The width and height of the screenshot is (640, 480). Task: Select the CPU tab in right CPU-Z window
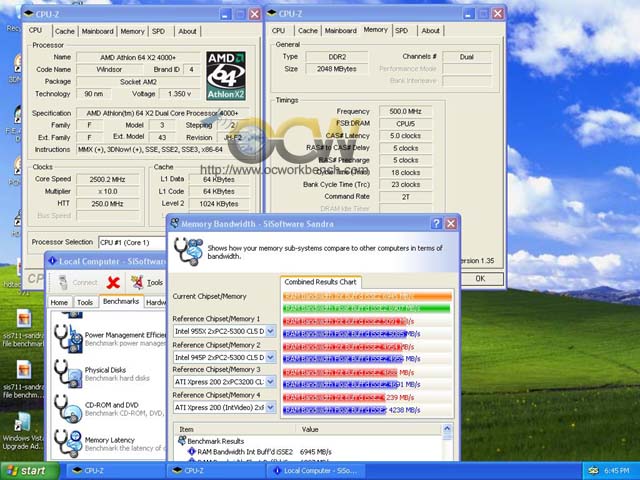[x=278, y=31]
